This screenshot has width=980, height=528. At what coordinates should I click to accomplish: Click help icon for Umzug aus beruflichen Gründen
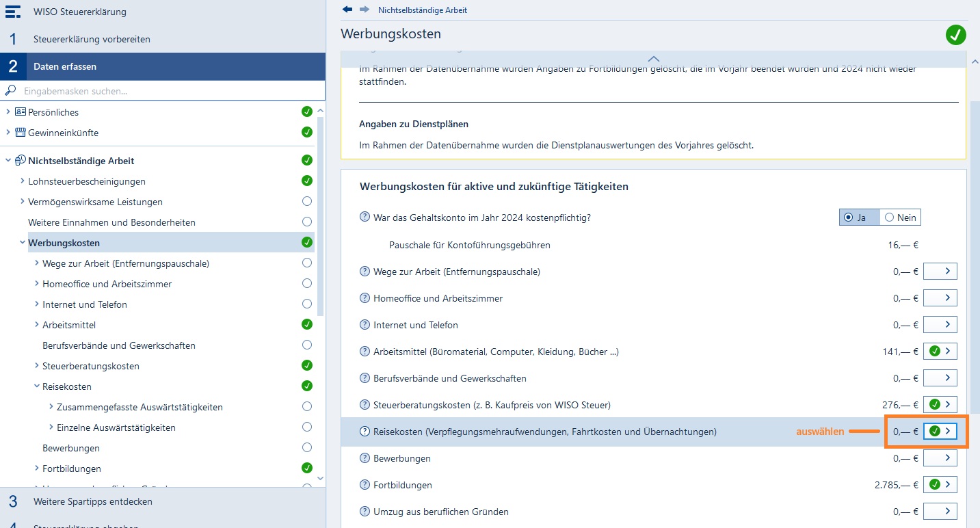[365, 512]
